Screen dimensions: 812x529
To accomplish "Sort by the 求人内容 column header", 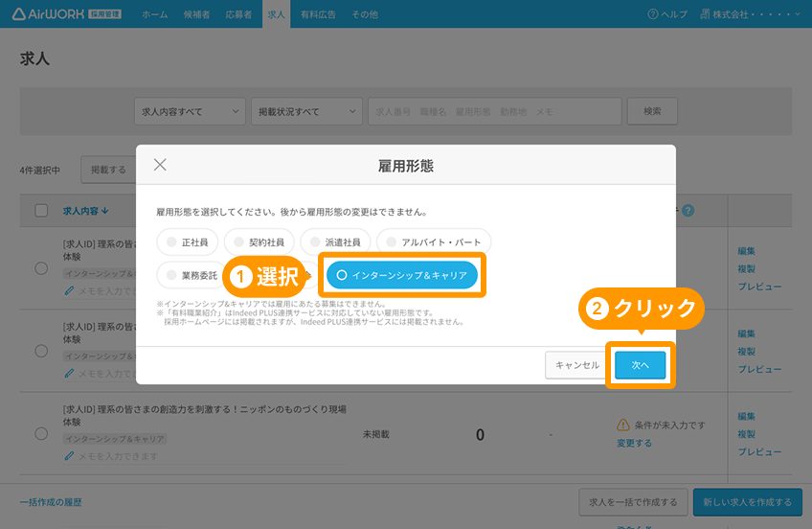I will pyautogui.click(x=85, y=211).
